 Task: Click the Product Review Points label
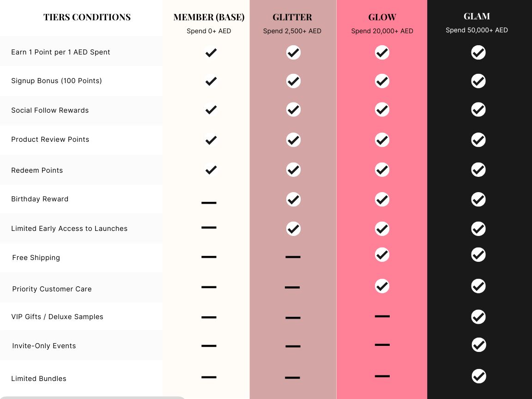(50, 139)
